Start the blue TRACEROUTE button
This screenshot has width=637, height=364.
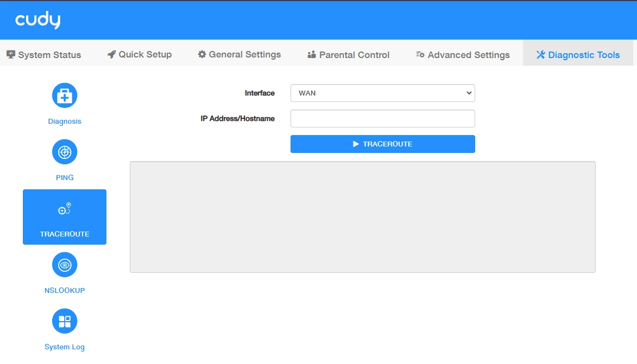[383, 144]
